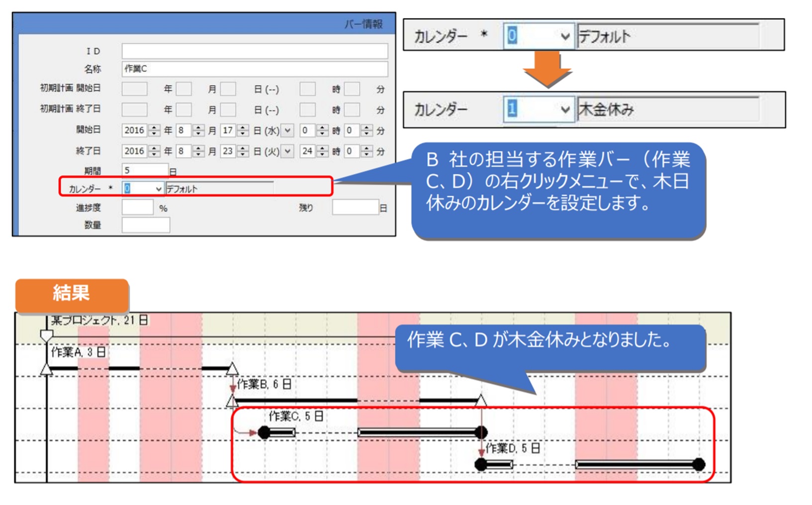Screen dimensions: 812x505
Task: Select the 作業D, 5日 bar label
Action: 513,448
